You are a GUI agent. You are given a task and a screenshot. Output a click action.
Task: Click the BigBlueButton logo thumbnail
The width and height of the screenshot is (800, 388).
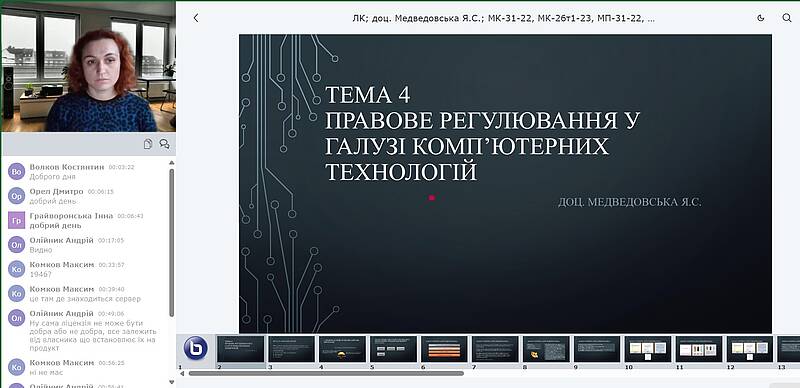click(195, 348)
